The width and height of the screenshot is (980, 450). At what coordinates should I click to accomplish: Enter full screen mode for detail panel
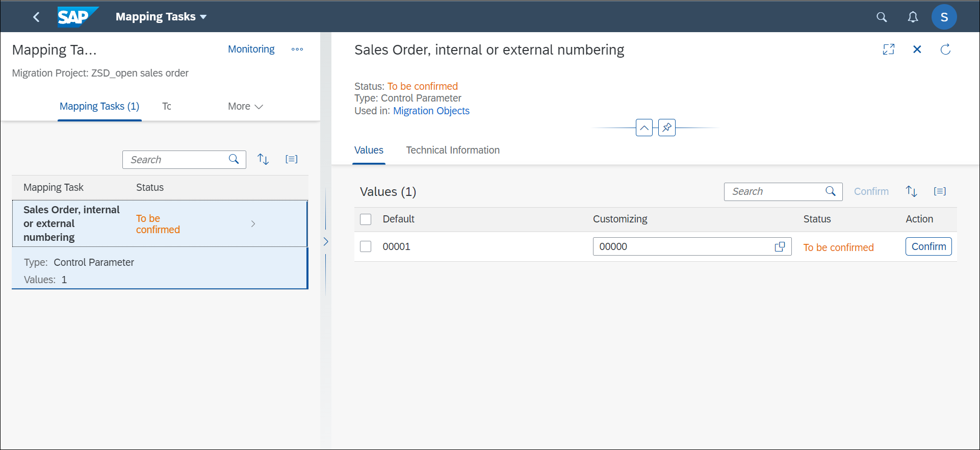click(889, 49)
